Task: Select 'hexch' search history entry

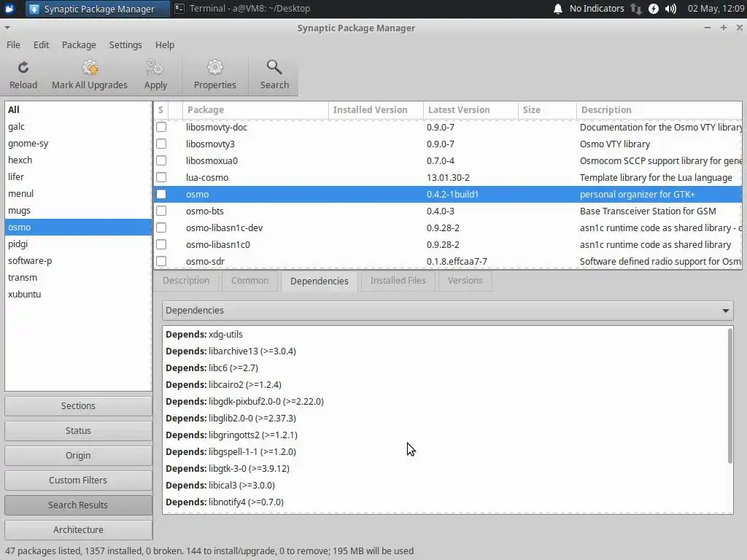Action: pos(78,160)
